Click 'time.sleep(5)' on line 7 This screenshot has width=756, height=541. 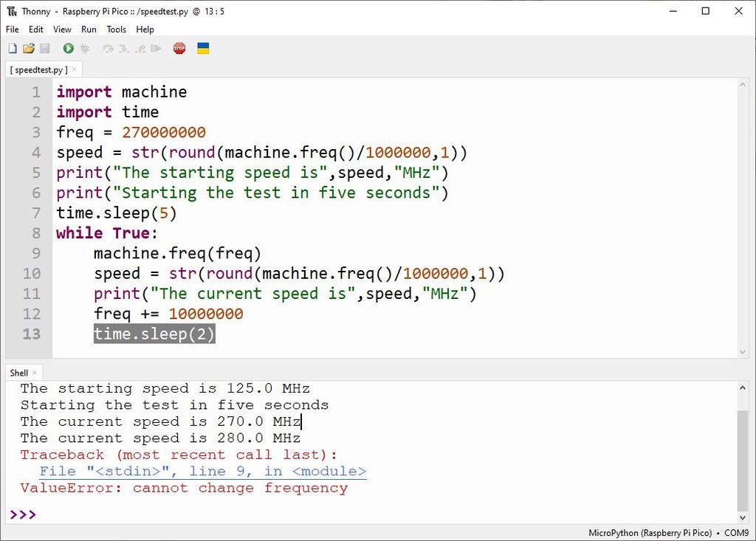(117, 213)
